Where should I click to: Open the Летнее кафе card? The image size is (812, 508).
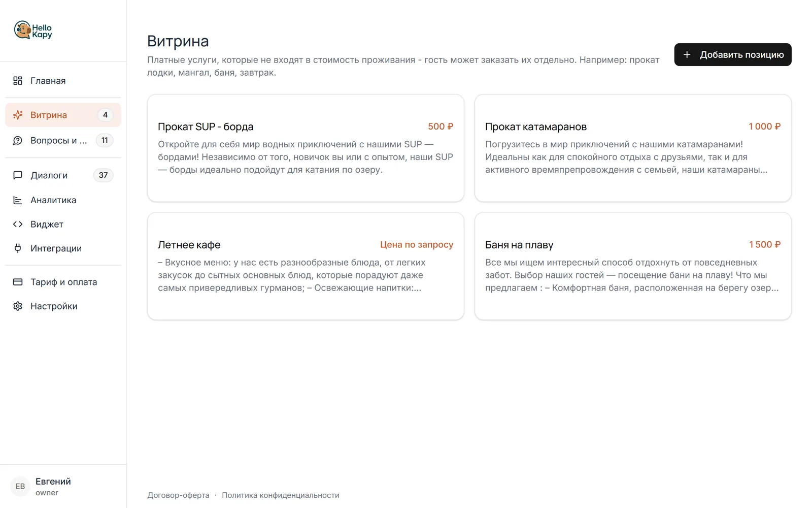point(306,266)
